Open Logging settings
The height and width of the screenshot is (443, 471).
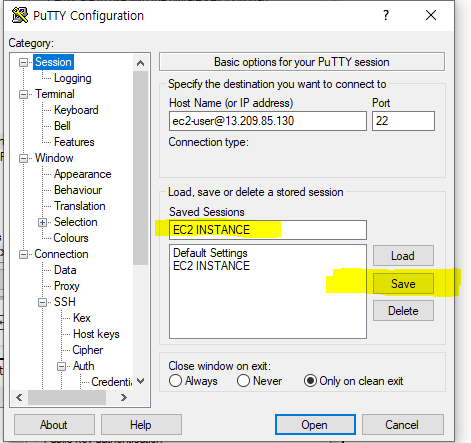(x=73, y=78)
